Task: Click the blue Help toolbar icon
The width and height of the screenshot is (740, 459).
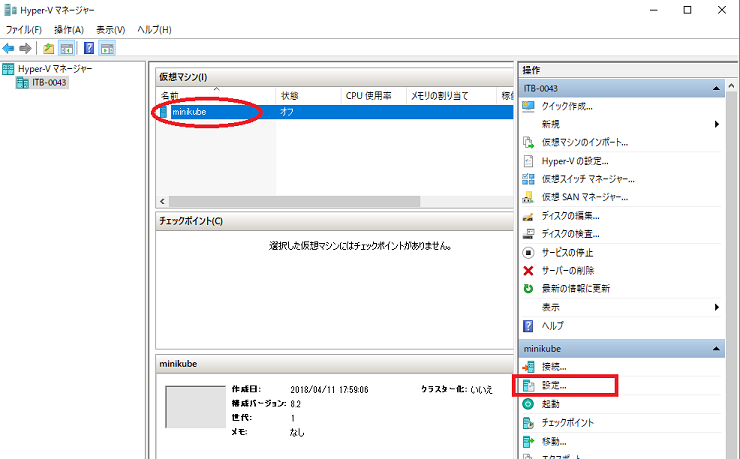Action: [89, 48]
